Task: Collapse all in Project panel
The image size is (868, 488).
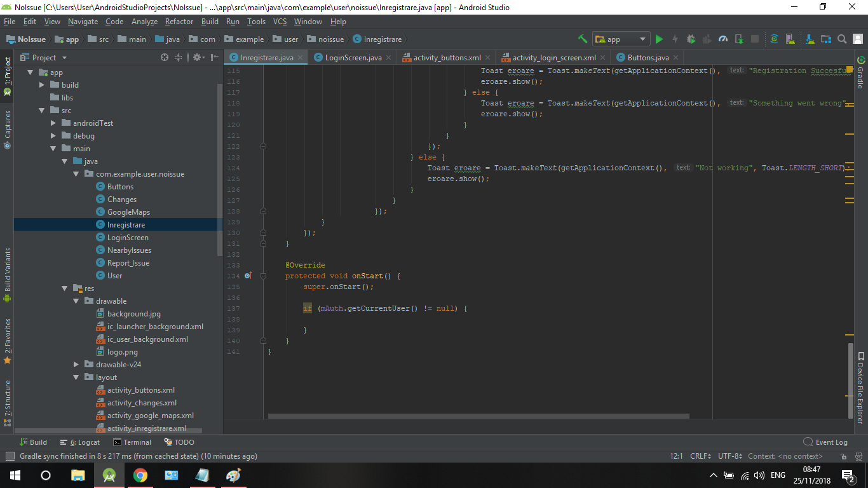Action: [x=179, y=57]
